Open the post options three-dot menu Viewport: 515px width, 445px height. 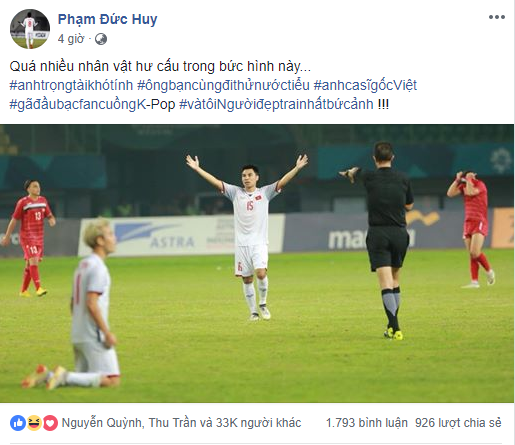496,17
